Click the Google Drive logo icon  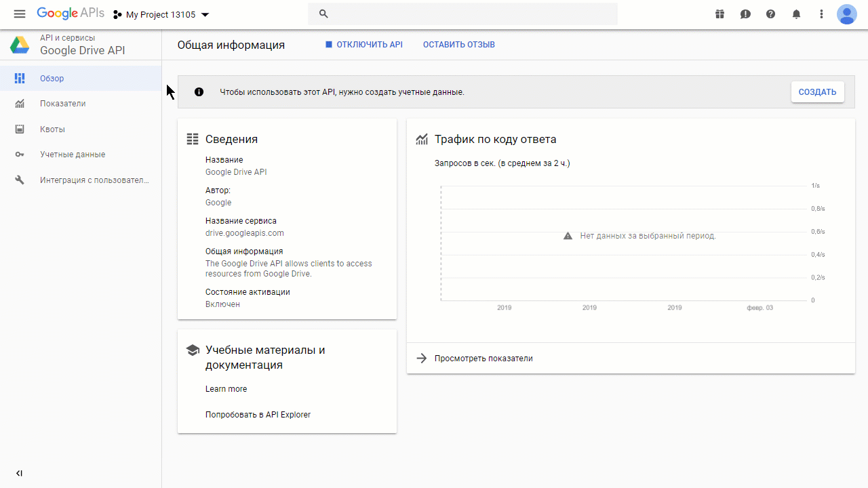(19, 45)
